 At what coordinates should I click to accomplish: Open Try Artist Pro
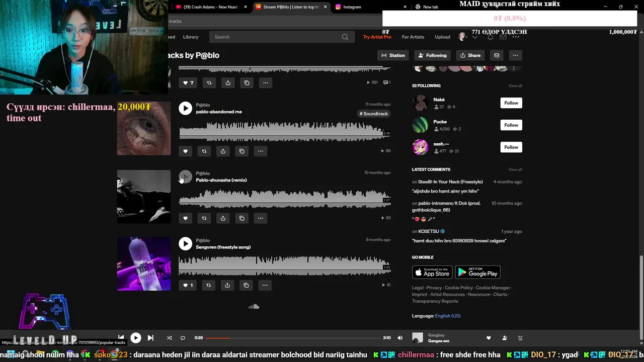[377, 37]
